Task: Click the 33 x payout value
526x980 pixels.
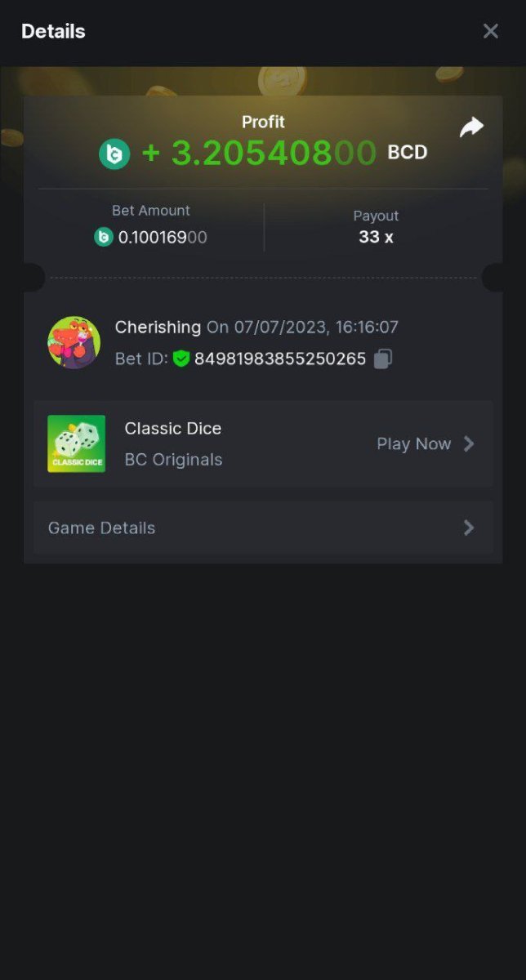Action: [x=376, y=237]
